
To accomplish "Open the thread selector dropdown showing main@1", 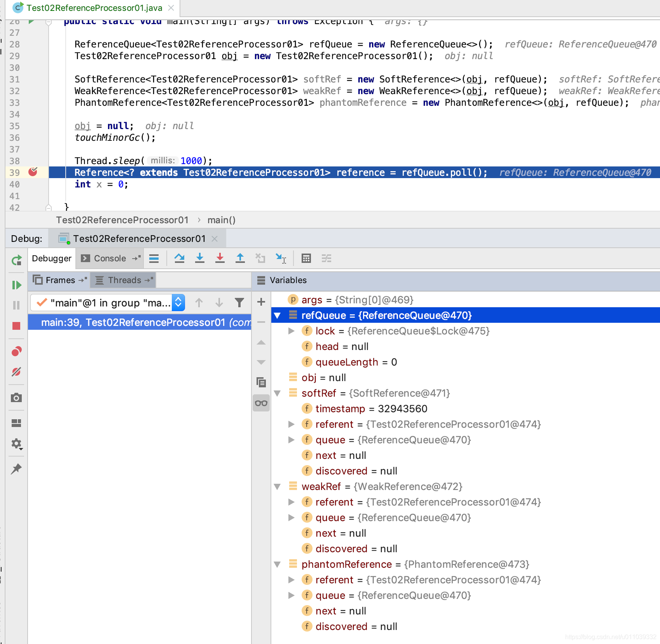I will pos(178,302).
